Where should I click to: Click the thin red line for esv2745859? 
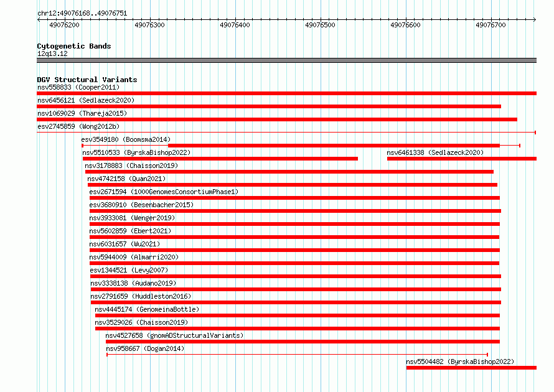(x=286, y=133)
